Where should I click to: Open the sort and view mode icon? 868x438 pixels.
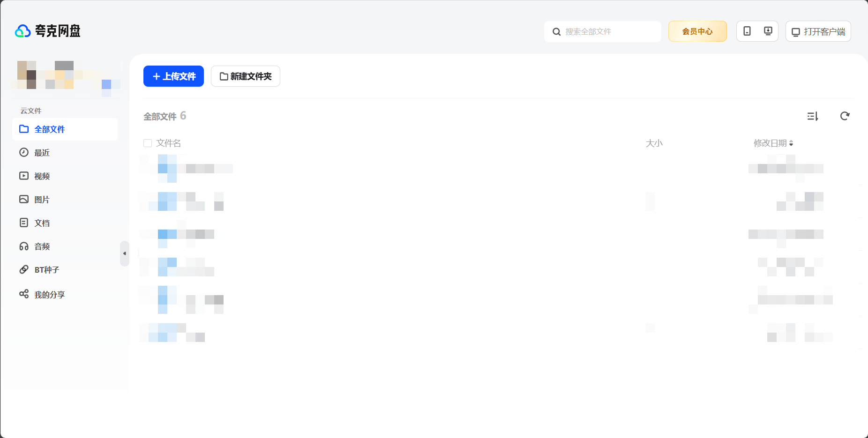[813, 116]
